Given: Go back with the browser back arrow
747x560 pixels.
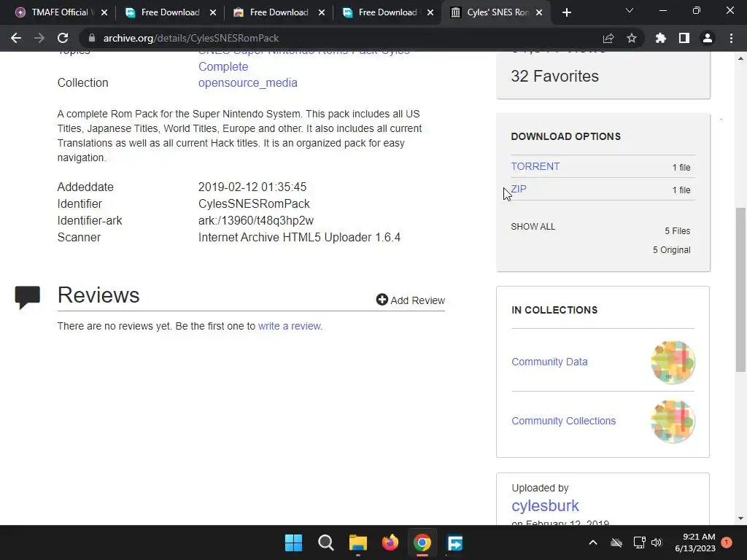Looking at the screenshot, I should point(16,38).
